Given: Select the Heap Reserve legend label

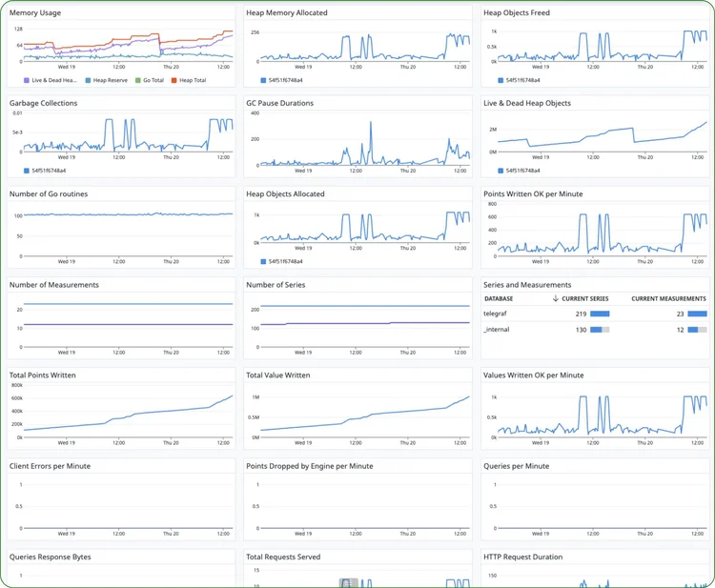Looking at the screenshot, I should tap(111, 80).
